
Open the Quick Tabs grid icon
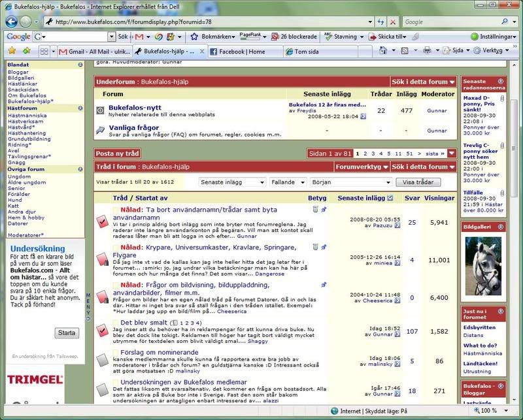(x=44, y=52)
